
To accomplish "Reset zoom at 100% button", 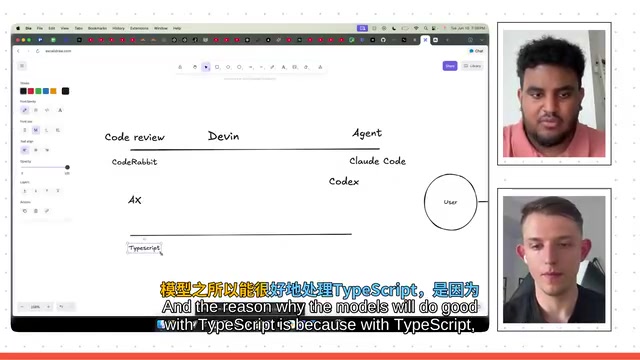I will [x=35, y=307].
